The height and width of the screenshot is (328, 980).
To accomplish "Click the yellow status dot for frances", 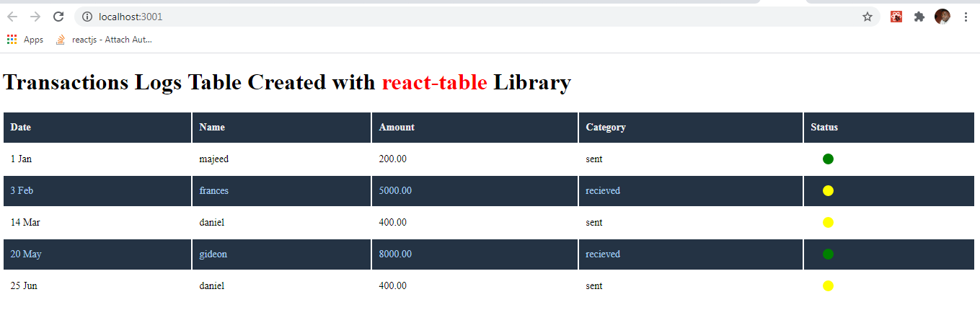I will 828,191.
